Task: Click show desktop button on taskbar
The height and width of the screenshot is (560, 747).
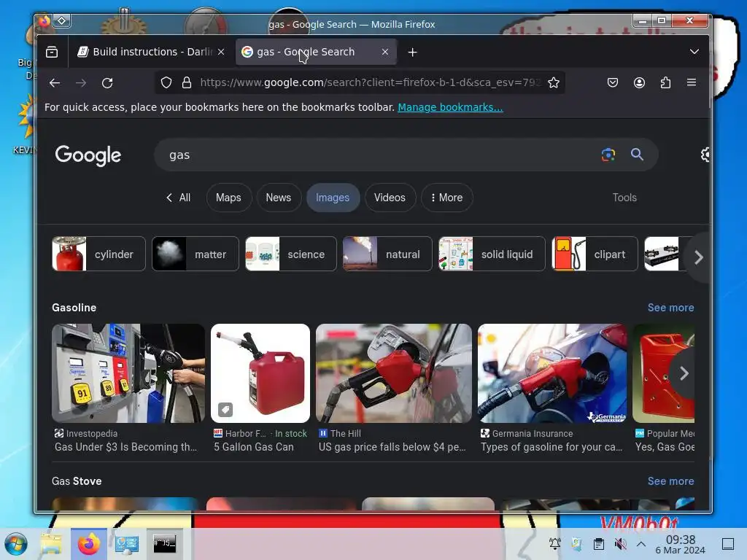Action: tap(727, 544)
